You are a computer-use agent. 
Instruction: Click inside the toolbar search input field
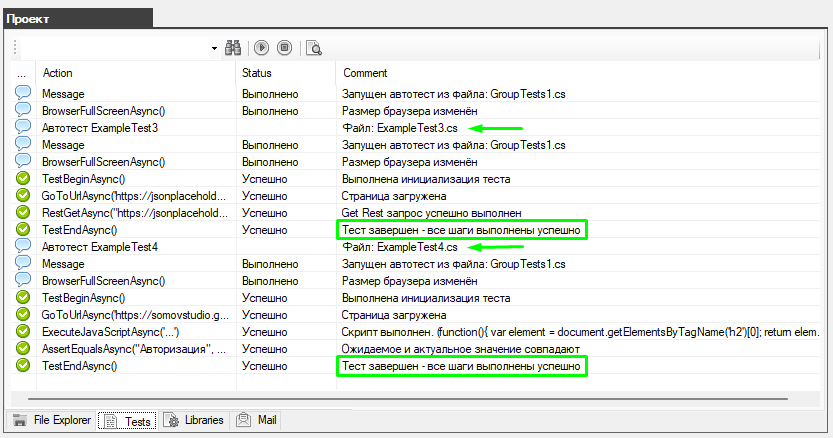115,47
